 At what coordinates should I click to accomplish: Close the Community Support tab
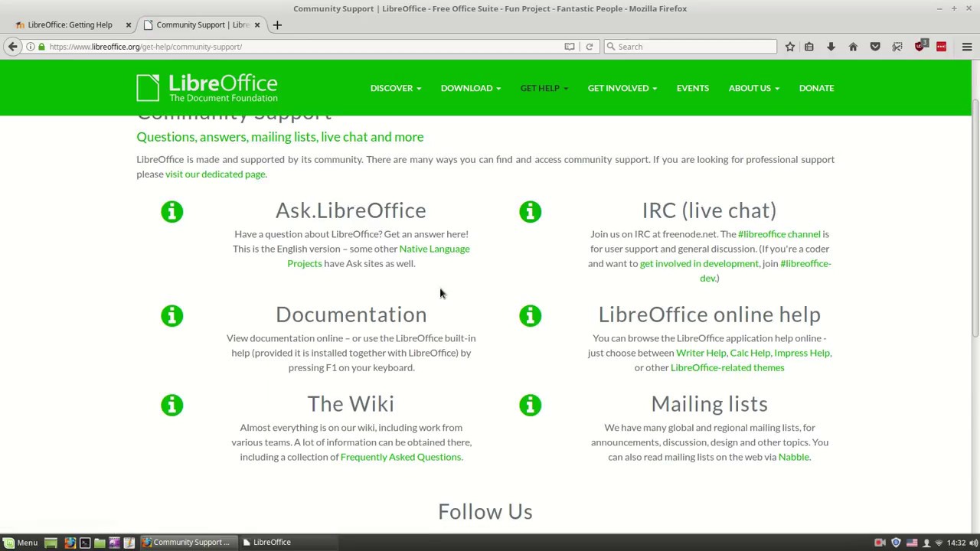[257, 24]
